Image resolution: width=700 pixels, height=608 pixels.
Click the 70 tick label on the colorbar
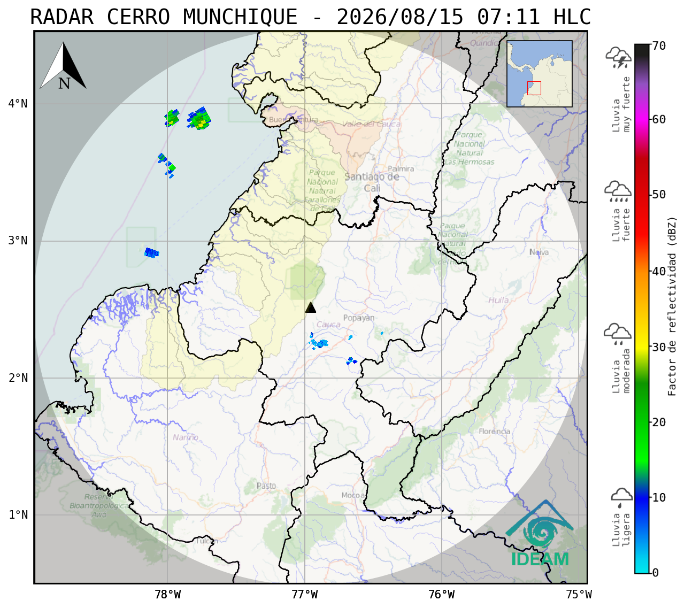pos(659,47)
